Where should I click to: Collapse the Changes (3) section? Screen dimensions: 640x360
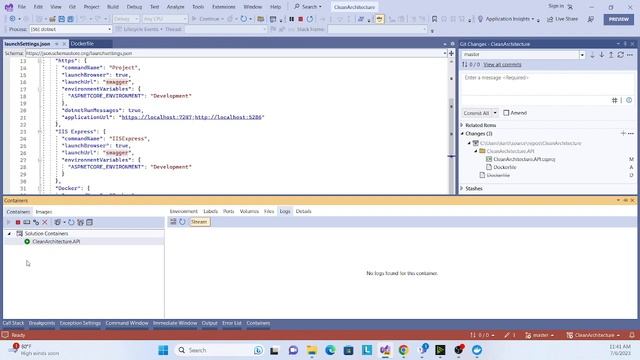462,133
